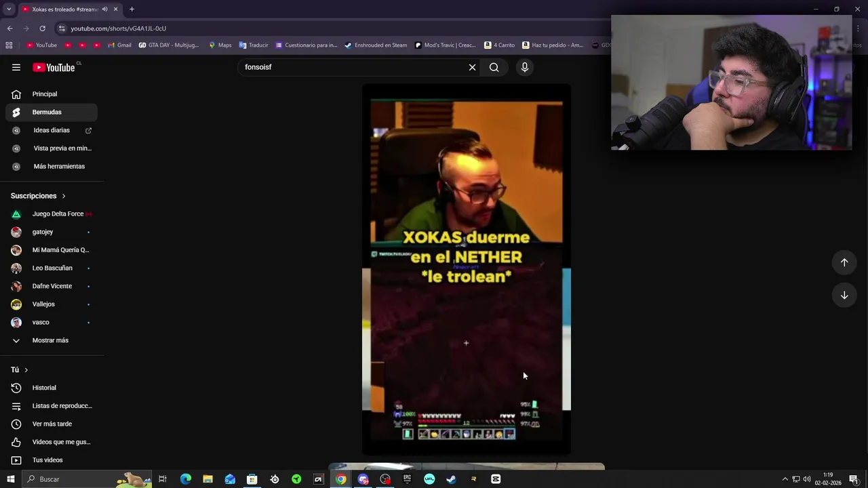
Task: Open Epic Games launcher from taskbar
Action: pos(407,479)
